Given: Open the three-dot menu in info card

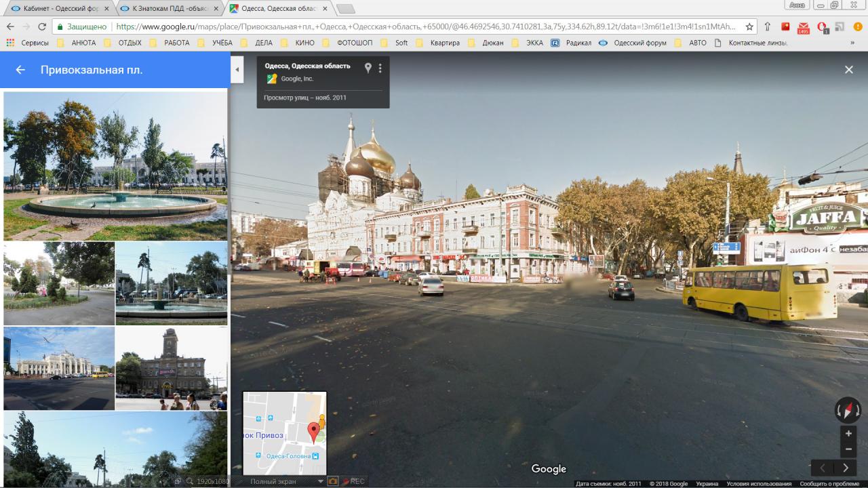Looking at the screenshot, I should click(380, 68).
